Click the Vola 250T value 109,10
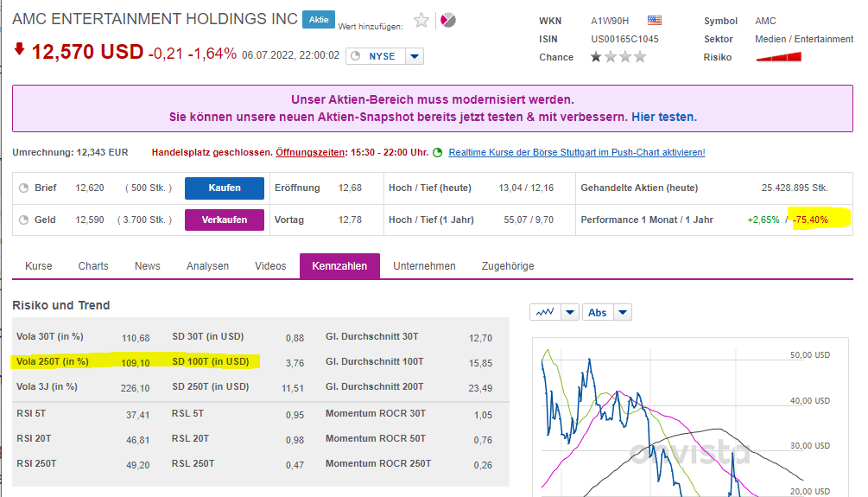The height and width of the screenshot is (497, 868). pyautogui.click(x=135, y=363)
